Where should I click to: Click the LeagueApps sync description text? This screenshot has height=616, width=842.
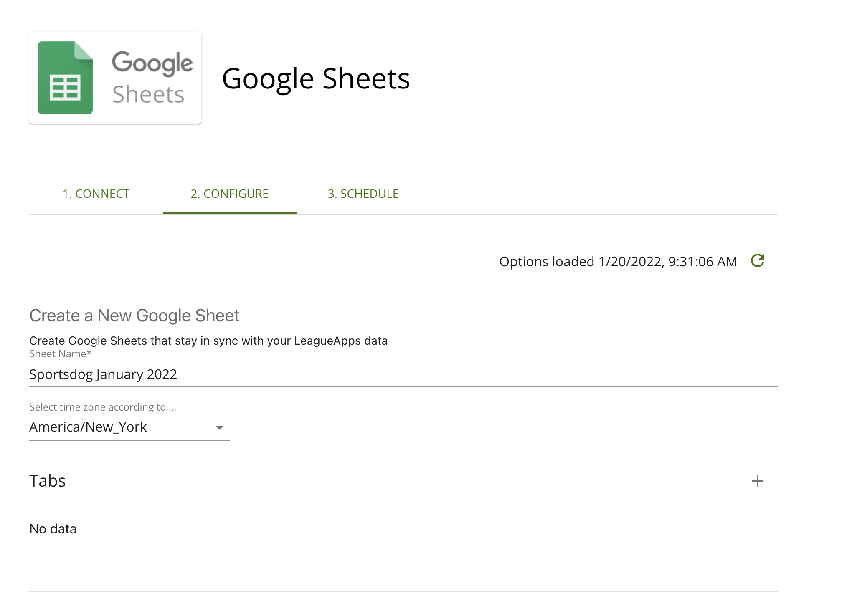point(208,341)
